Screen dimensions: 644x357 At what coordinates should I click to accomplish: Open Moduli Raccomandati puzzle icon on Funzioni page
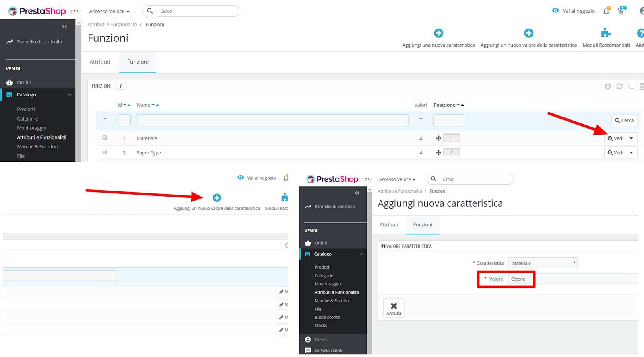click(606, 33)
